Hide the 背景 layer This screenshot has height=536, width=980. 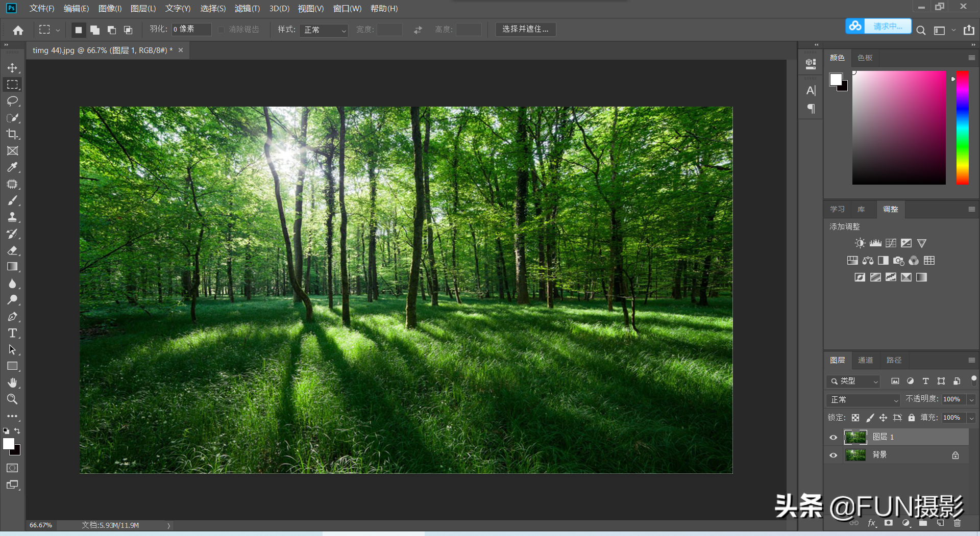point(834,455)
